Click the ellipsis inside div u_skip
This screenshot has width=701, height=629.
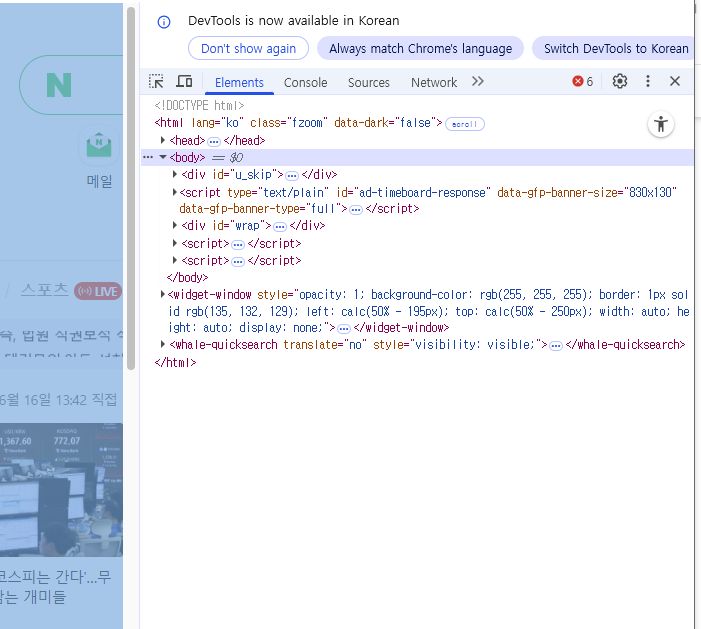pos(292,176)
